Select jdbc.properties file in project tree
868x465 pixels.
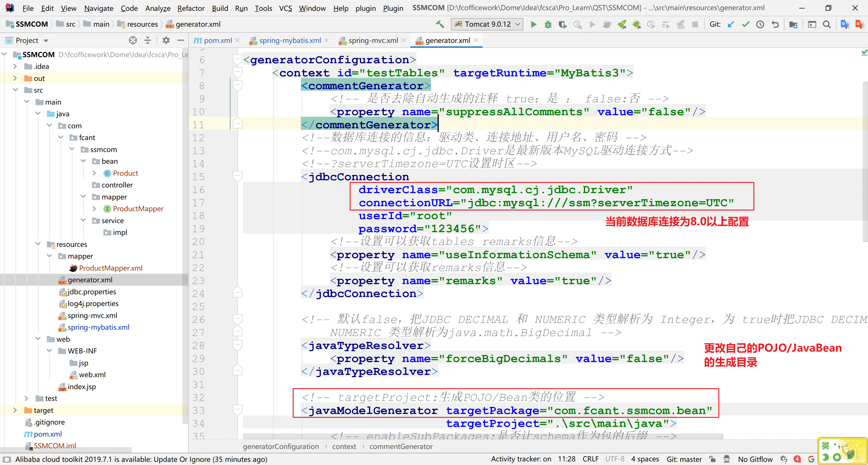click(92, 292)
